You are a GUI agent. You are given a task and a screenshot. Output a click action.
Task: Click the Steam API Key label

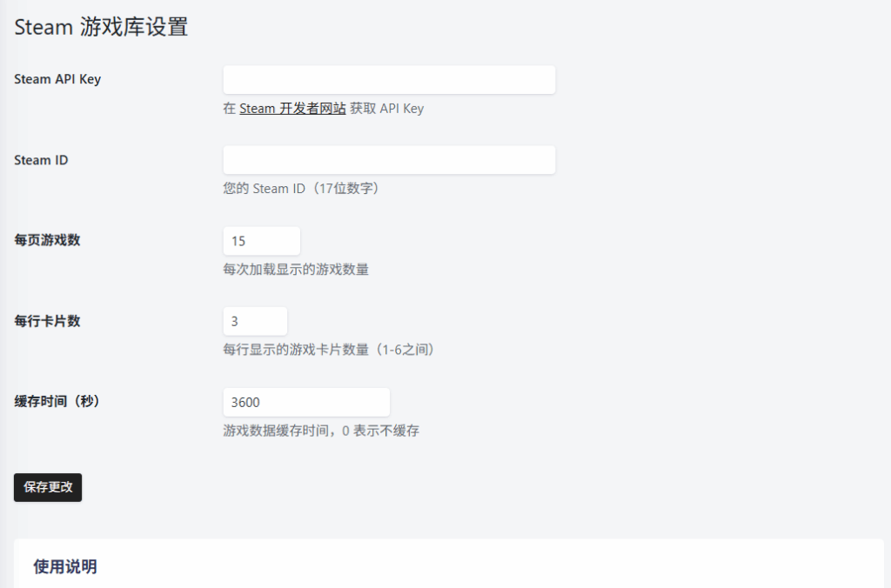(x=57, y=79)
